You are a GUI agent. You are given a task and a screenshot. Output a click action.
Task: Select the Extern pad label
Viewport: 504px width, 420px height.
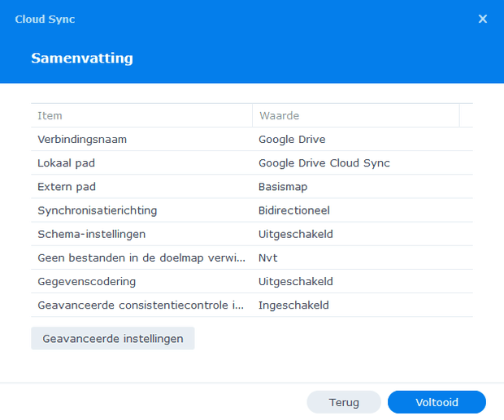(x=67, y=187)
